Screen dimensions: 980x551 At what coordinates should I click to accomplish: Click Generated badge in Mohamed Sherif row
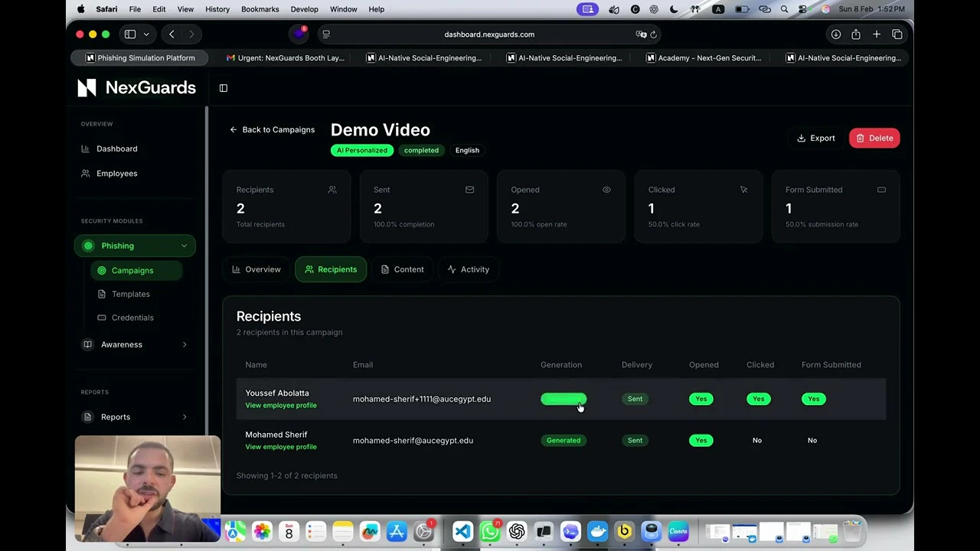point(563,441)
